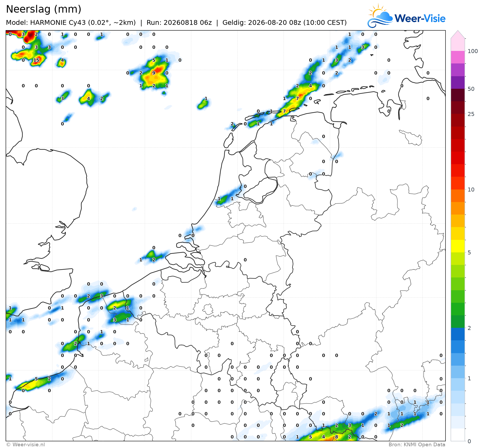Click the Bron: KNMI Open Data credit

pyautogui.click(x=417, y=445)
